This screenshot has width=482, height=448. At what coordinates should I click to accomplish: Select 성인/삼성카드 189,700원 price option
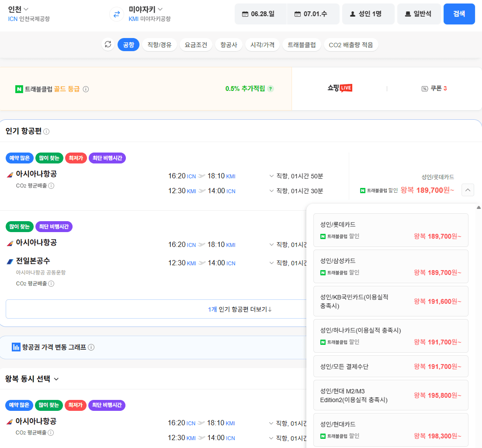point(391,266)
